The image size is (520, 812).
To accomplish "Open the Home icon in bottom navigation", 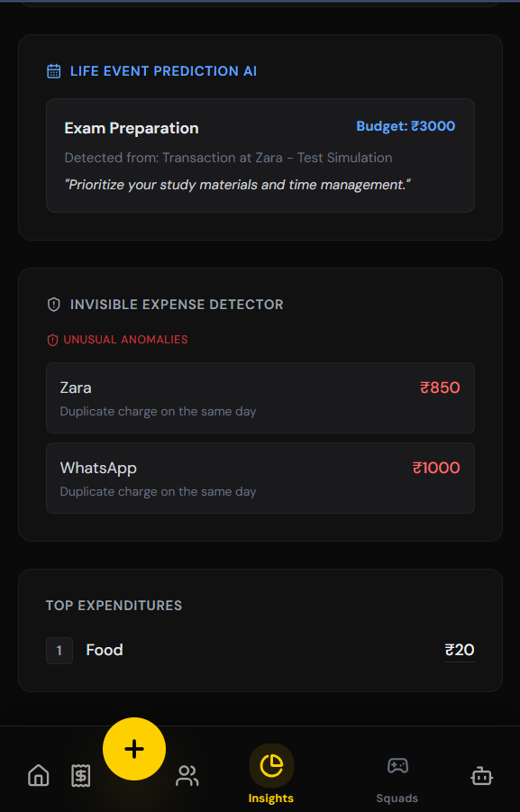I will [39, 776].
